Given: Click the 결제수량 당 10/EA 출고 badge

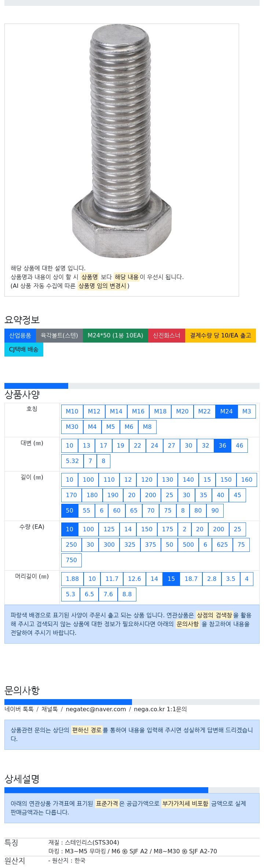Looking at the screenshot, I should point(220,335).
